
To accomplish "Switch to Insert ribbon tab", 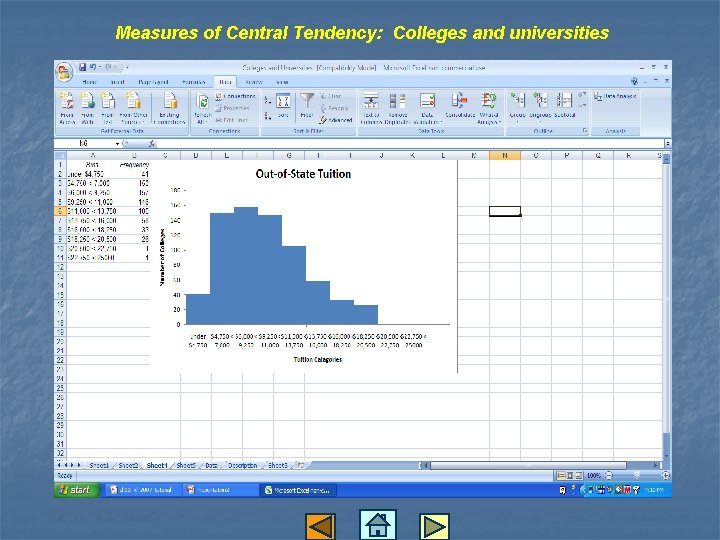I will pyautogui.click(x=118, y=82).
